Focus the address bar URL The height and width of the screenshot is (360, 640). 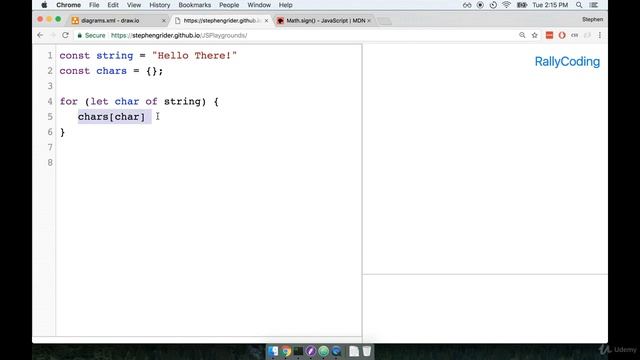pos(180,36)
